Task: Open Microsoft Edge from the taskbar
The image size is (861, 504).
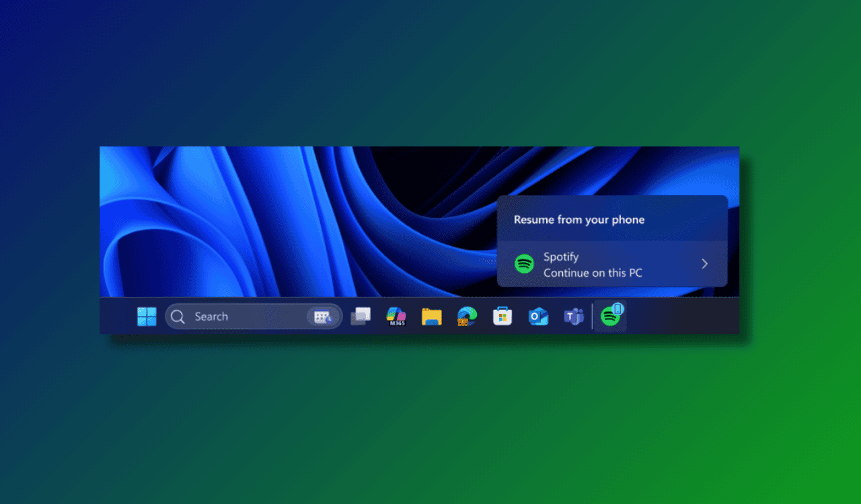Action: 467,316
